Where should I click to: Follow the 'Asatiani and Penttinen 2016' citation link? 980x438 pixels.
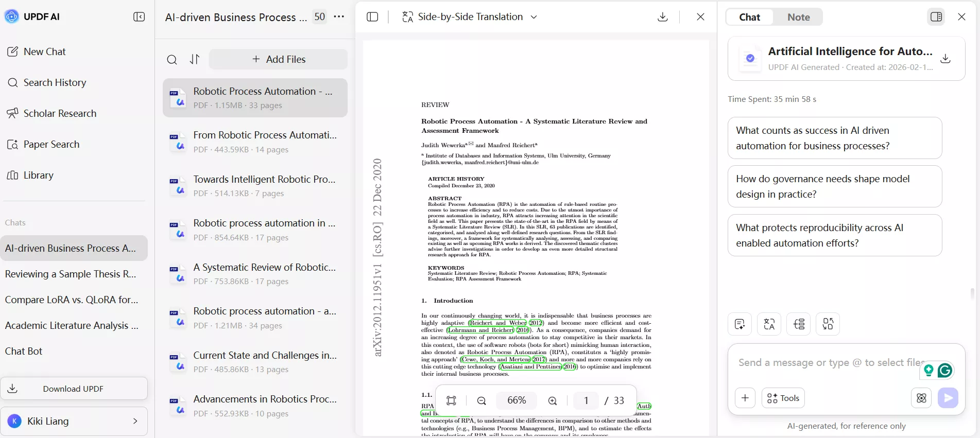pos(538,366)
